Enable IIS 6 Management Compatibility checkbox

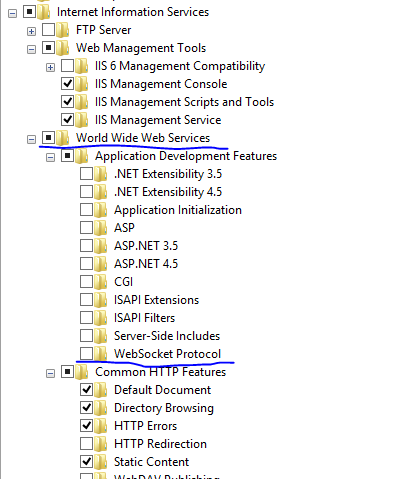[67, 66]
